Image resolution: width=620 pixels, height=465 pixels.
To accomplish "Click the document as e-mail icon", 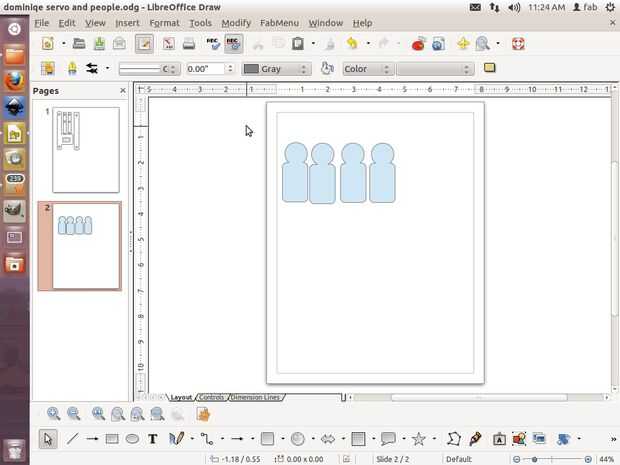I will [119, 43].
